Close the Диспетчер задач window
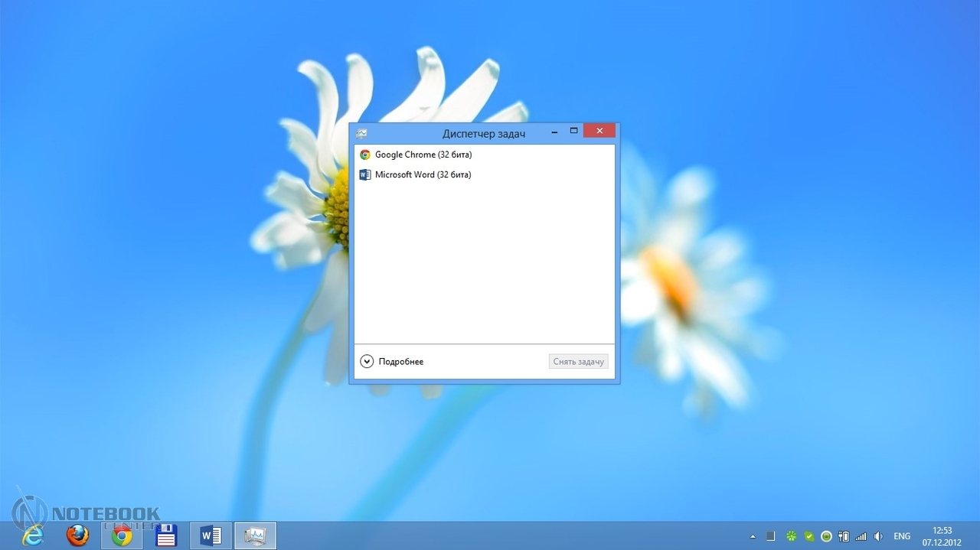 click(599, 131)
